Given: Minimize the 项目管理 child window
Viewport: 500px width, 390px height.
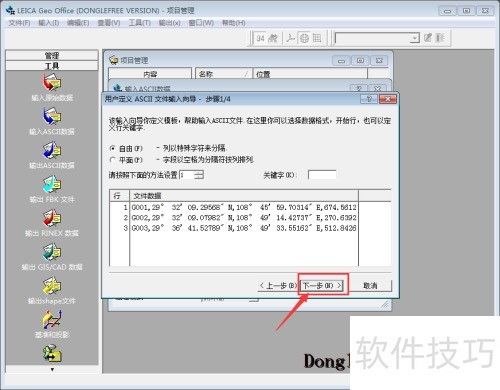Looking at the screenshot, I should tap(341, 61).
